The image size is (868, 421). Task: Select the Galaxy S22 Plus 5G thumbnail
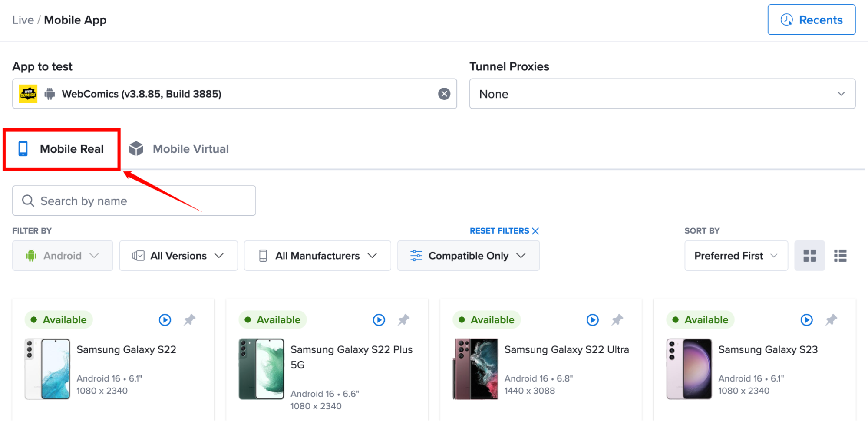coord(261,369)
